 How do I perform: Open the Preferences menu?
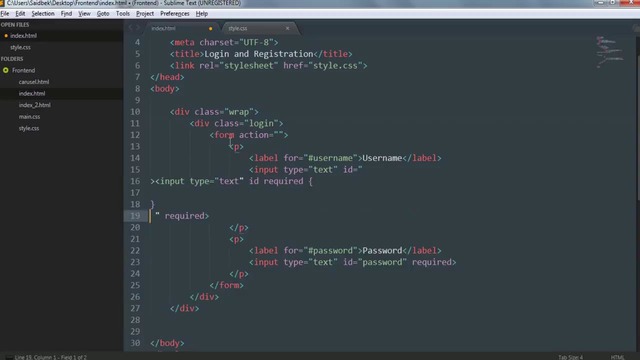click(175, 13)
